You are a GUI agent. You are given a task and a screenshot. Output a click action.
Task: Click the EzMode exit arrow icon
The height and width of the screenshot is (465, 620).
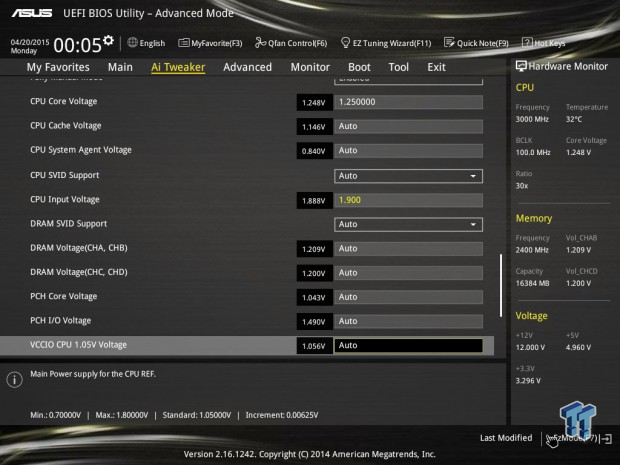[606, 439]
